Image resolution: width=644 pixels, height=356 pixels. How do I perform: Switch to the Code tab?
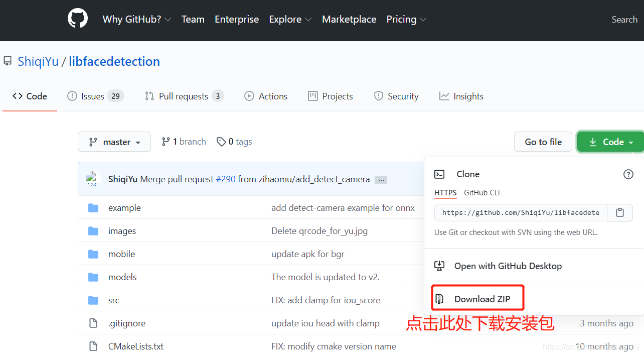click(30, 96)
